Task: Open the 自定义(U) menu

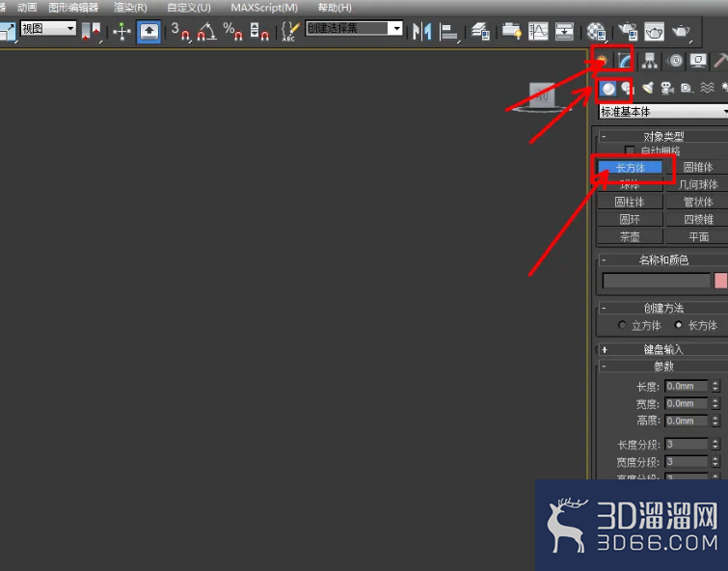Action: point(188,8)
